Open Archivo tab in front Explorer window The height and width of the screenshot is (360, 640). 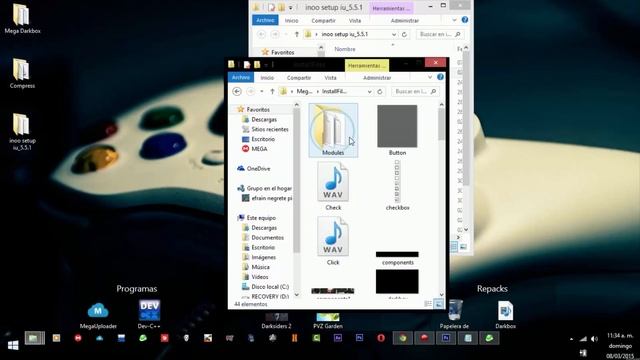pyautogui.click(x=241, y=78)
